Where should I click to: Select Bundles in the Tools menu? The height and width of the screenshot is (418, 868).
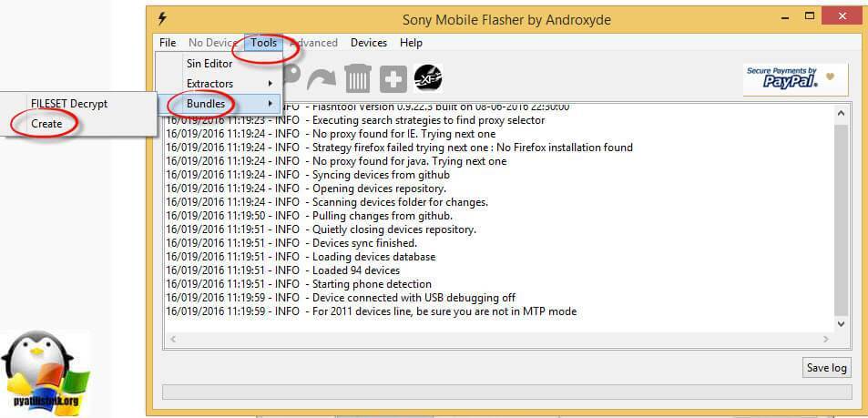click(206, 104)
